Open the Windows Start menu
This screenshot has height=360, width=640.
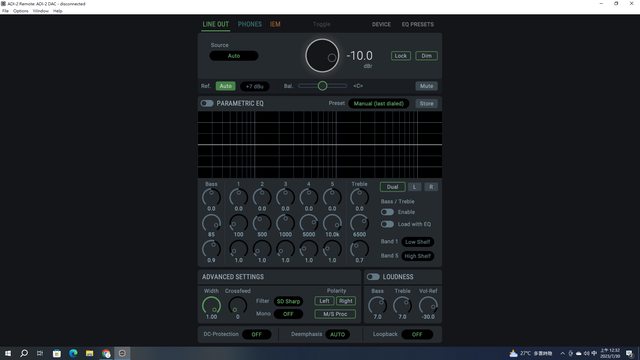(x=8, y=353)
